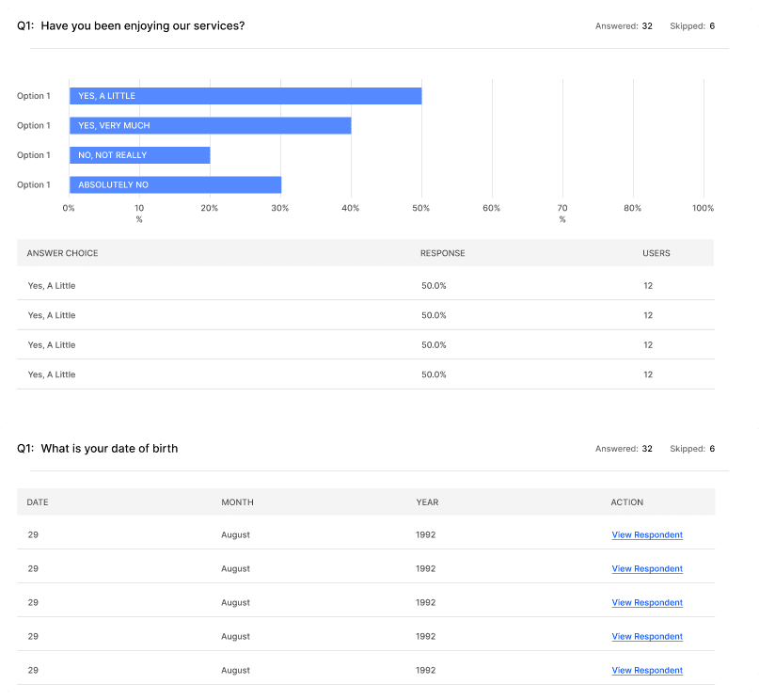Open View Respondent in the last birth-date row
759x700 pixels.
coord(647,671)
